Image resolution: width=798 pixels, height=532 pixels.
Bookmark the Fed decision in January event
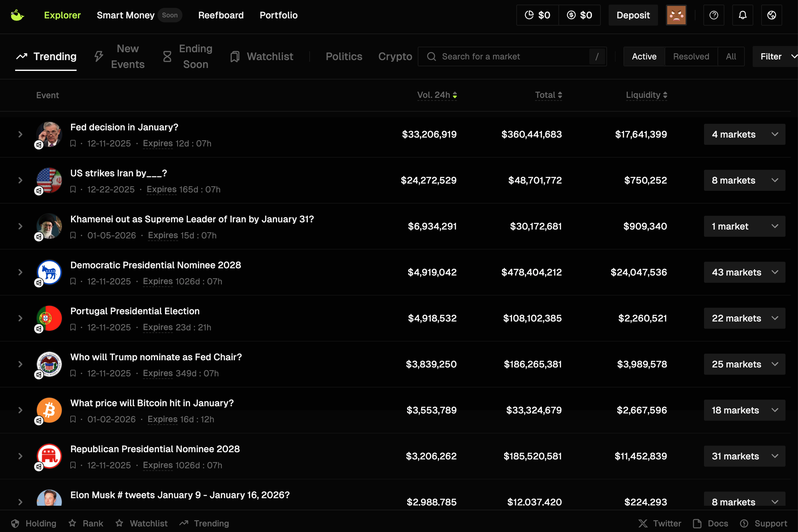coord(73,144)
